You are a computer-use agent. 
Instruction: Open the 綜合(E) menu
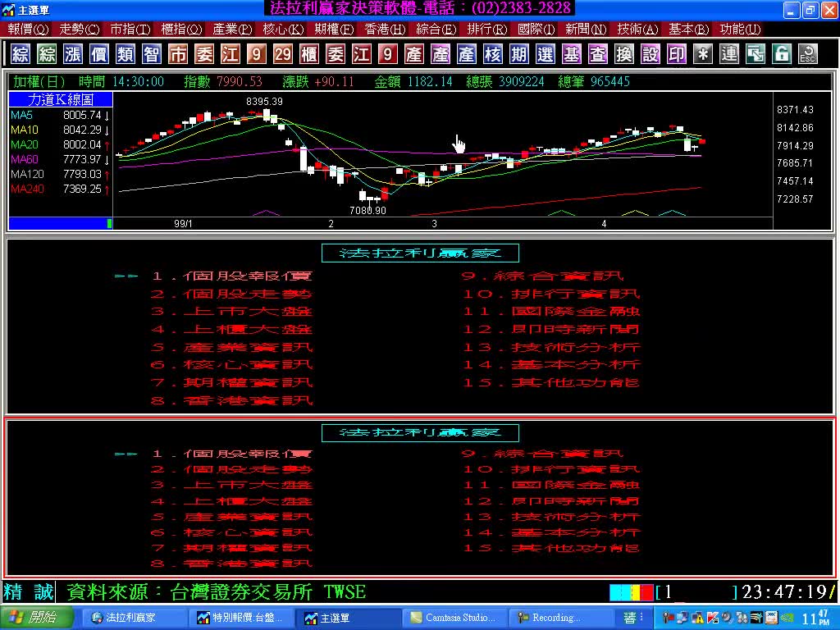pyautogui.click(x=436, y=29)
